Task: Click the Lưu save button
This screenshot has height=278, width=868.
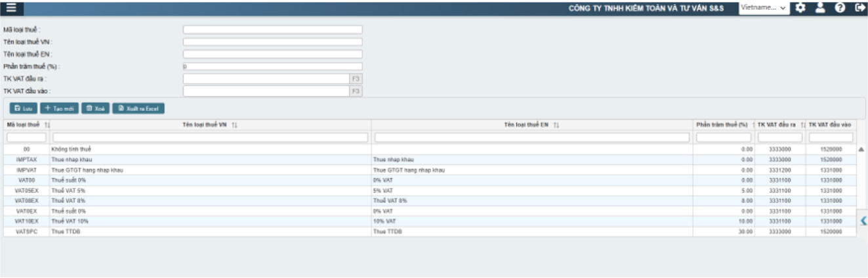Action: [22, 108]
